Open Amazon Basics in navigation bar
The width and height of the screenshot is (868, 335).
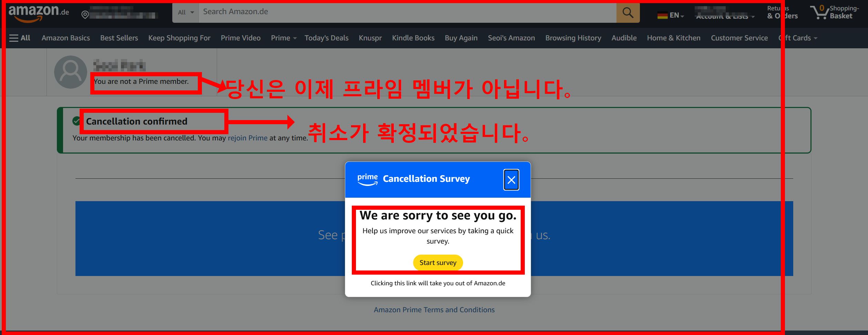(66, 38)
